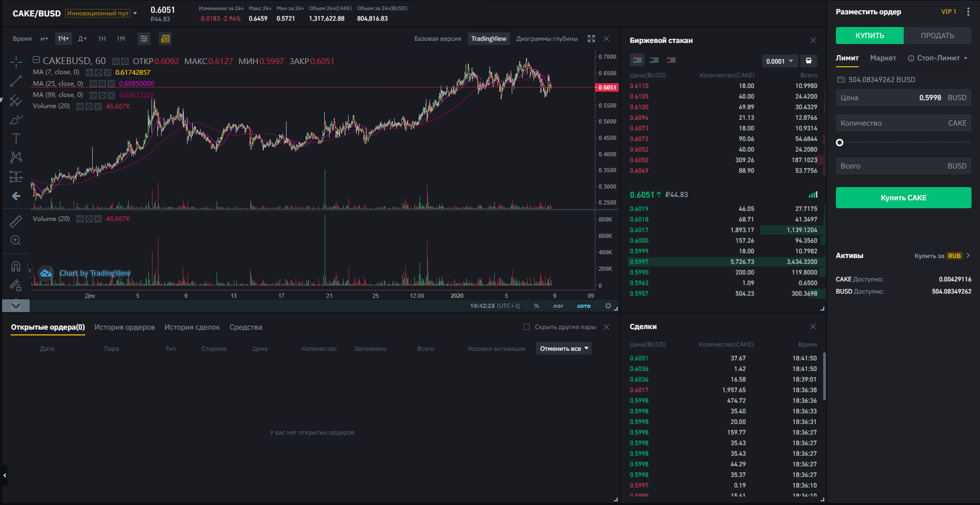The width and height of the screenshot is (980, 505).
Task: Click the Цена price input field
Action: pyautogui.click(x=904, y=98)
